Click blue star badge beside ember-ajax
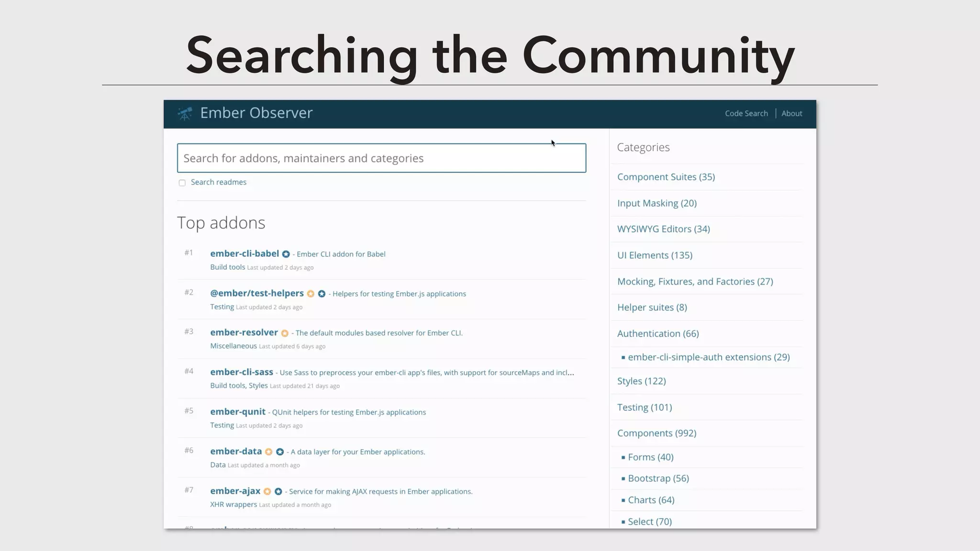 pyautogui.click(x=278, y=492)
